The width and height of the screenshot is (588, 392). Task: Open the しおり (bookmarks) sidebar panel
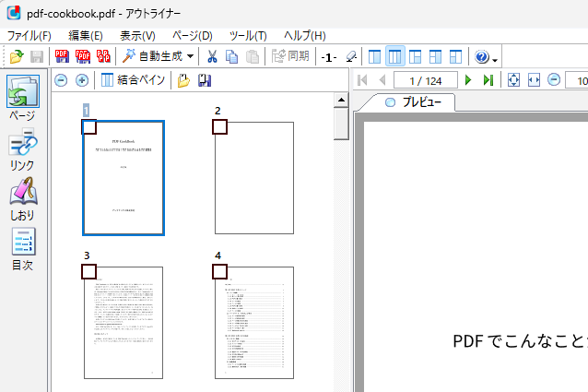pyautogui.click(x=22, y=200)
